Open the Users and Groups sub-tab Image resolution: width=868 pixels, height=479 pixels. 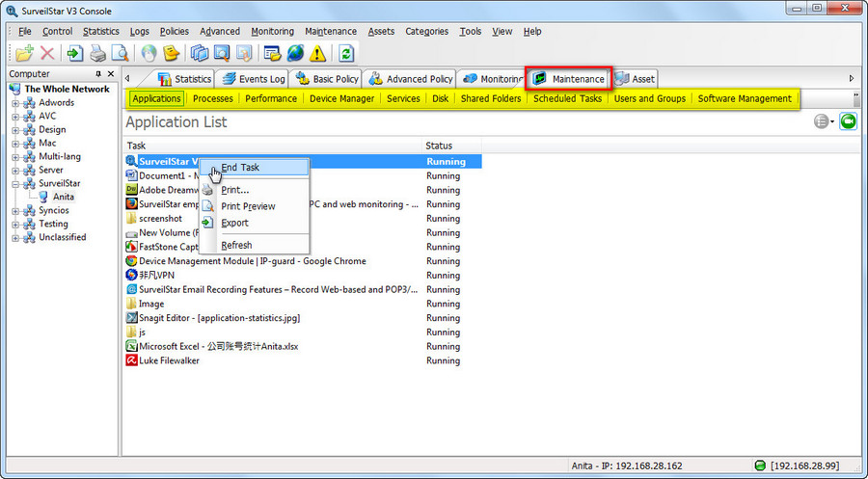650,98
